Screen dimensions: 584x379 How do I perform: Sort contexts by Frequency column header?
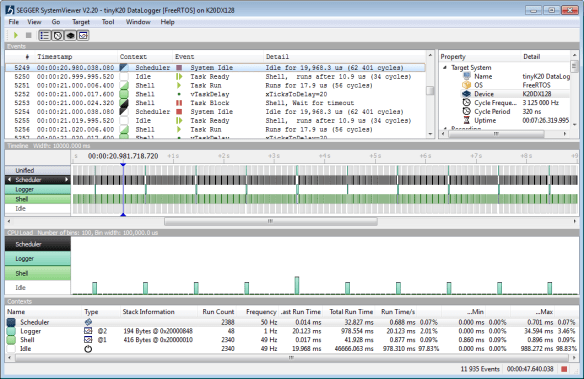261,312
